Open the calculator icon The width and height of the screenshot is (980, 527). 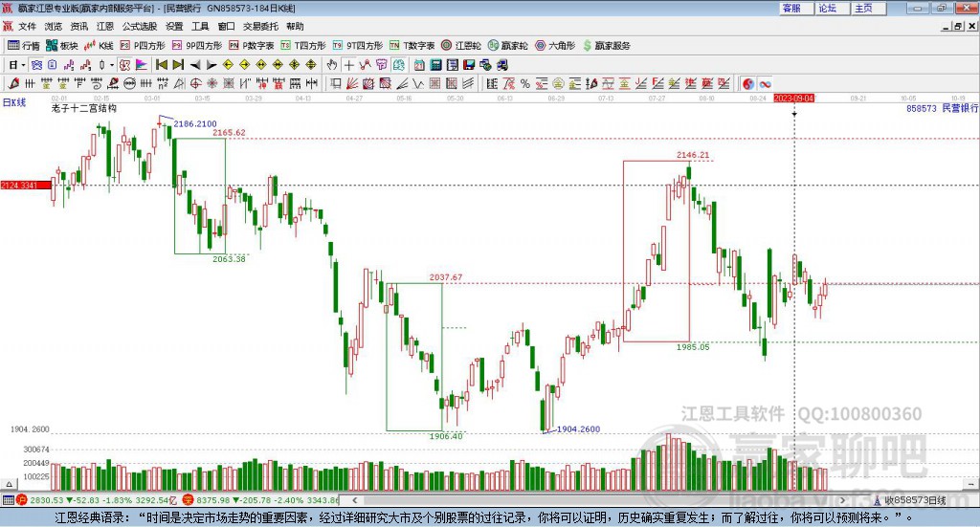coord(435,65)
